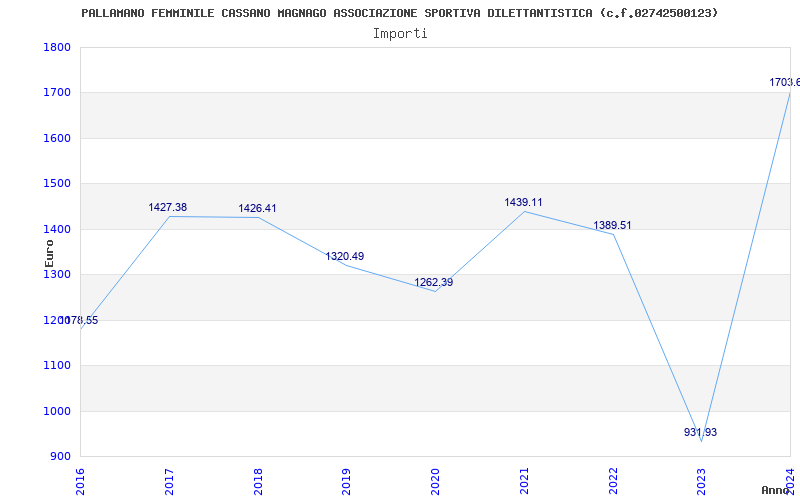Viewport: 800px width, 500px height.
Task: Click the 'Anno' x-axis title
Action: pyautogui.click(x=774, y=490)
